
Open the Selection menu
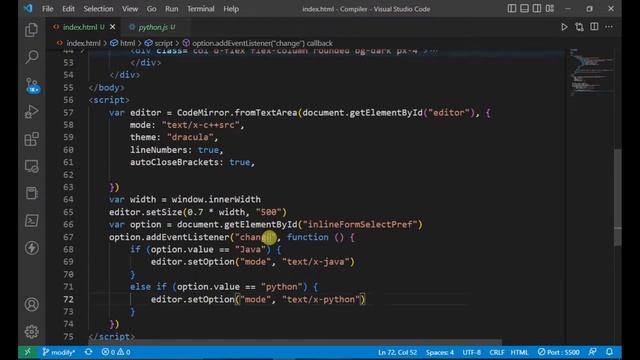98,9
